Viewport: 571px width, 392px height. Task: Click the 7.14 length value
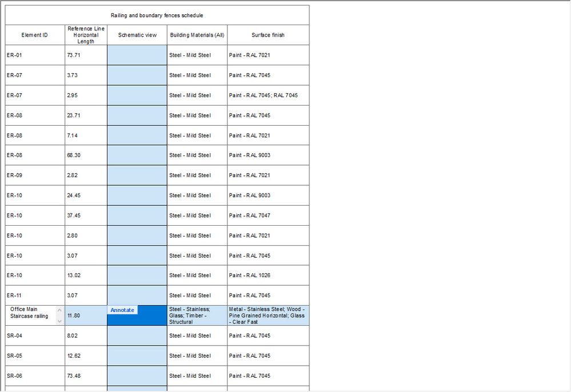tap(72, 135)
